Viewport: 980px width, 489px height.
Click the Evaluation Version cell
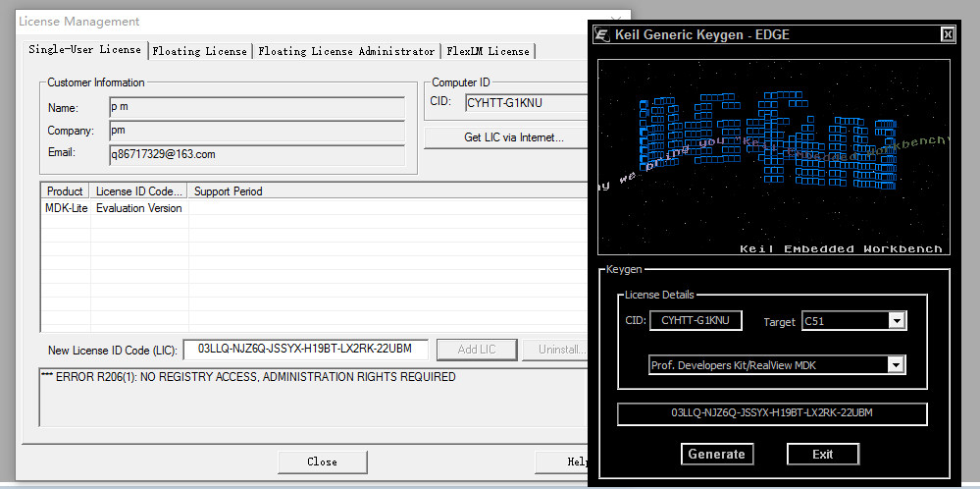[x=138, y=208]
